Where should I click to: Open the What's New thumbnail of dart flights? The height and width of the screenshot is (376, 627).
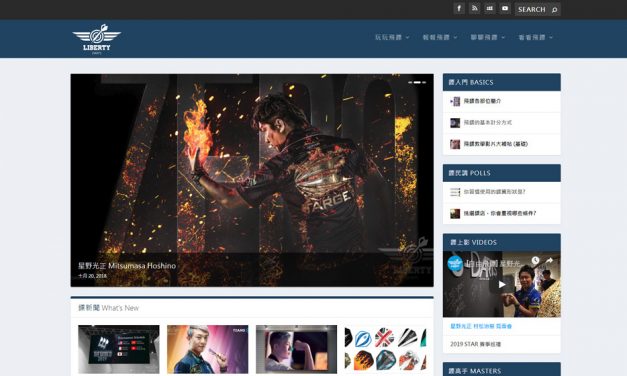tap(385, 349)
